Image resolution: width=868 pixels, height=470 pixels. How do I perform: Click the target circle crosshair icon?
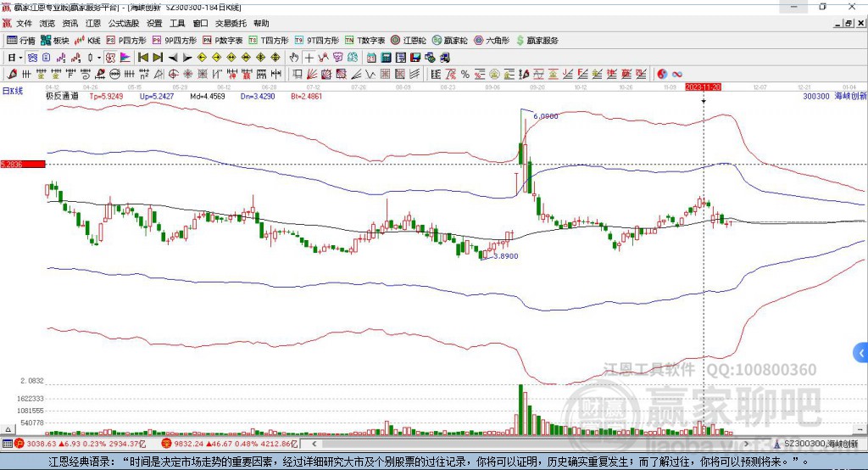(173, 75)
